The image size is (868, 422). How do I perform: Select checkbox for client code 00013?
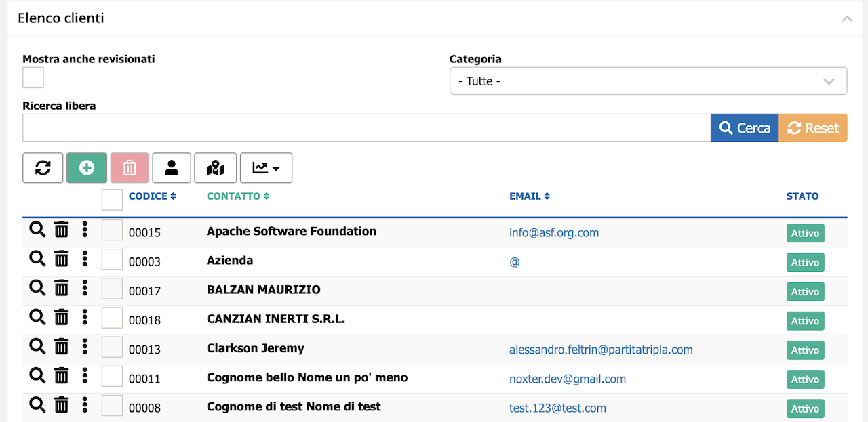[x=112, y=347]
